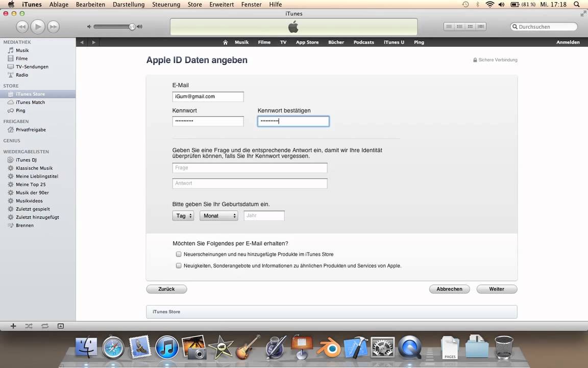588x368 pixels.
Task: Click the Kennwort password field
Action: (x=208, y=121)
